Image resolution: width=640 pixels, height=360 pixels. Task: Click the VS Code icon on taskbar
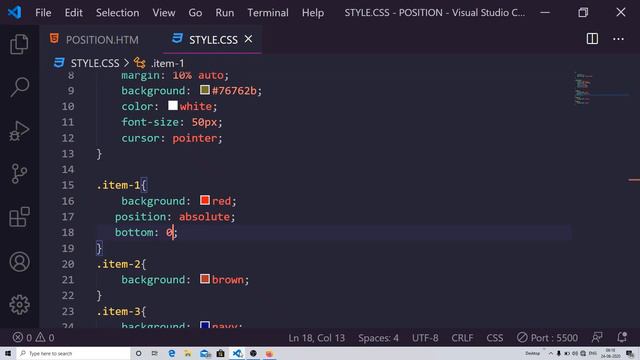tap(237, 353)
